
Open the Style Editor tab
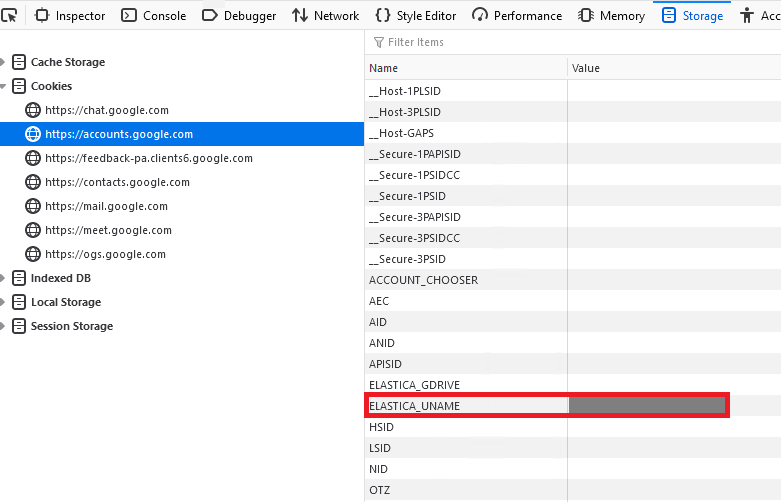414,15
